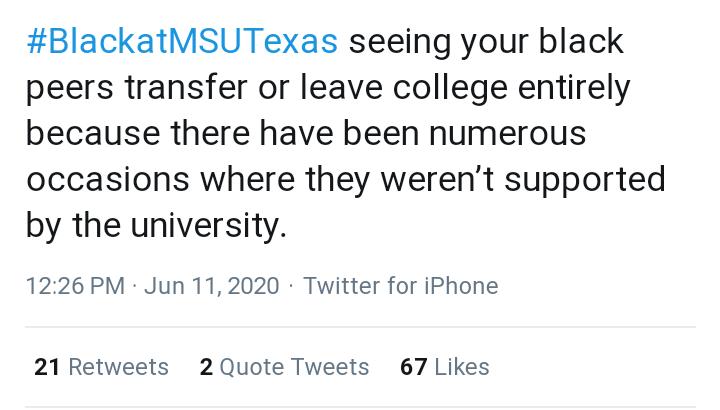Click the word "weren't" in the tweet
The image size is (720, 410).
coord(437,179)
